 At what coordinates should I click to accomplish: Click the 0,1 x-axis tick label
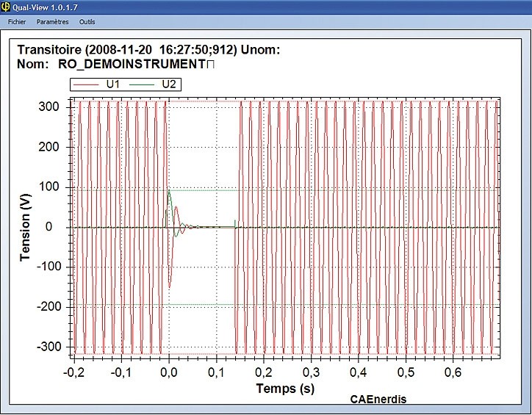(x=216, y=372)
